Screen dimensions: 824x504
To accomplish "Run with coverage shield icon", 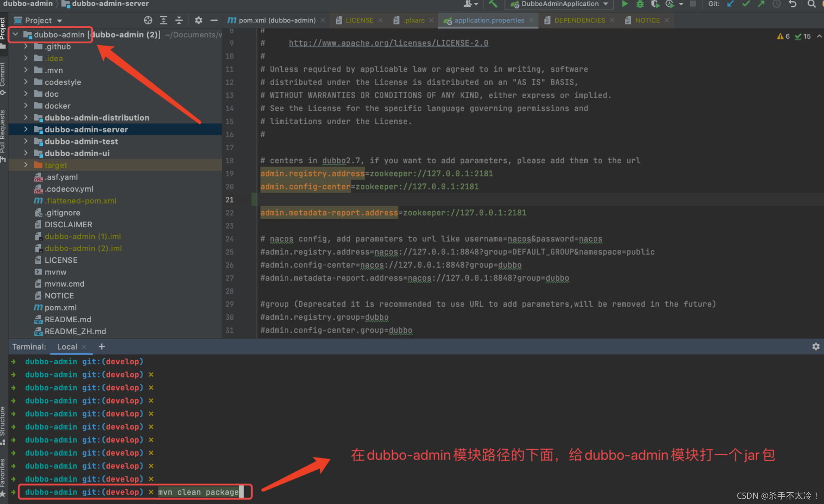I will click(x=655, y=4).
